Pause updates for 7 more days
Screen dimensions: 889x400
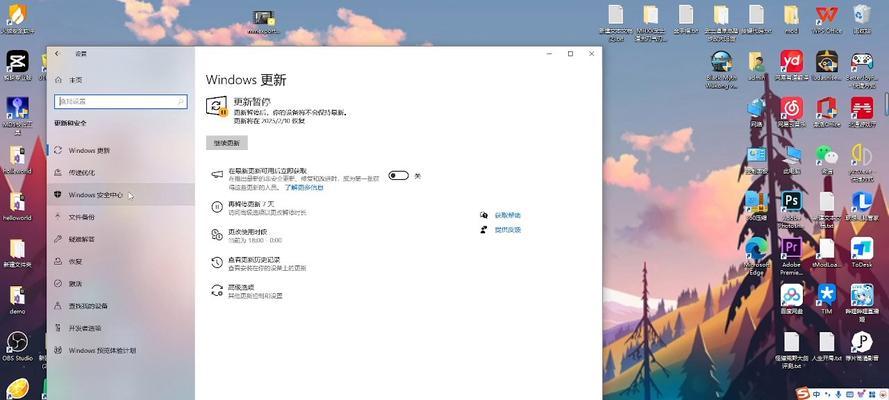(x=259, y=207)
